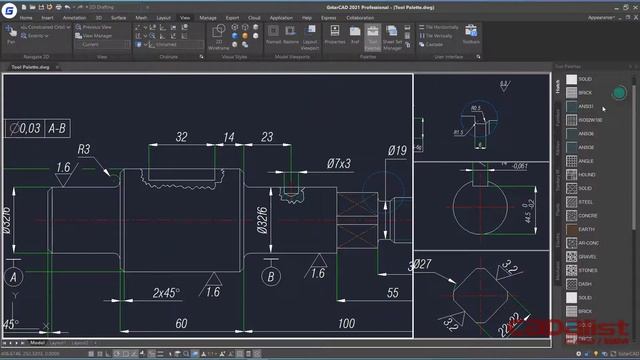Image resolution: width=640 pixels, height=360 pixels.
Task: Open the Annotation ribbon tab
Action: pyautogui.click(x=74, y=18)
